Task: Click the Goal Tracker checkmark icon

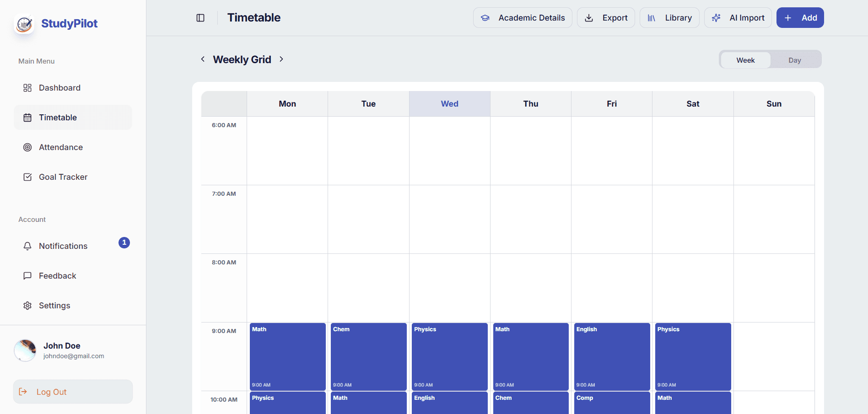Action: [x=27, y=177]
